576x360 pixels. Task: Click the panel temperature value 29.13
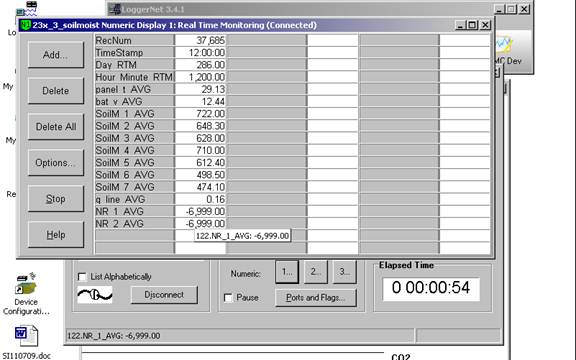point(201,89)
